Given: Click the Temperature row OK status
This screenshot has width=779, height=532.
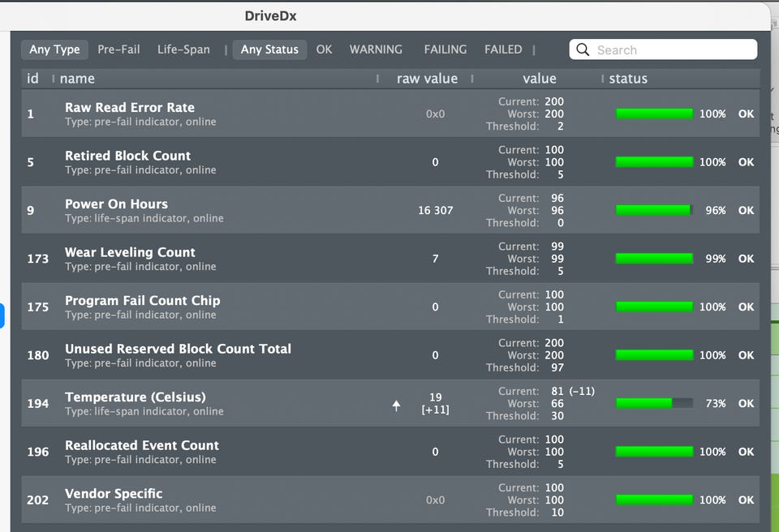Looking at the screenshot, I should point(746,403).
